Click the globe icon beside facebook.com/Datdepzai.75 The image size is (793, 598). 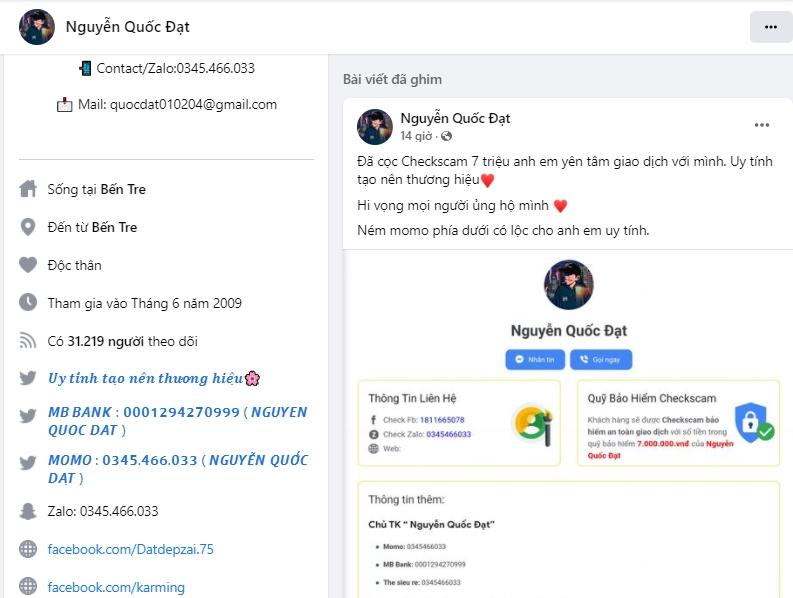pyautogui.click(x=28, y=549)
